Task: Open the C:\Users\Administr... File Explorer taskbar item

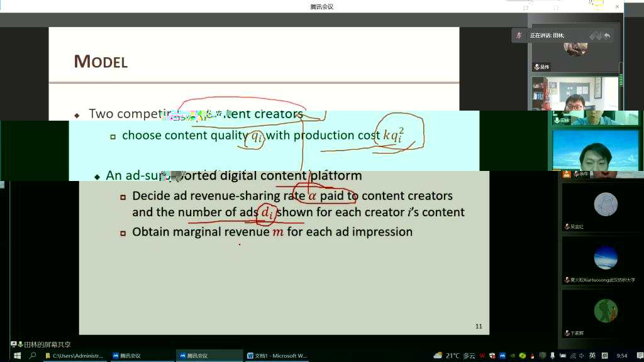Action: [74, 356]
